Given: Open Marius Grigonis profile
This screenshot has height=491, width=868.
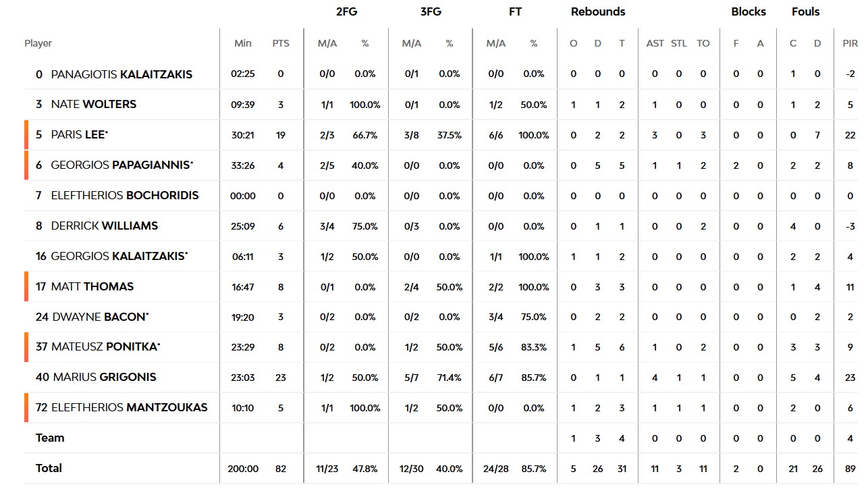Looking at the screenshot, I should [x=104, y=377].
